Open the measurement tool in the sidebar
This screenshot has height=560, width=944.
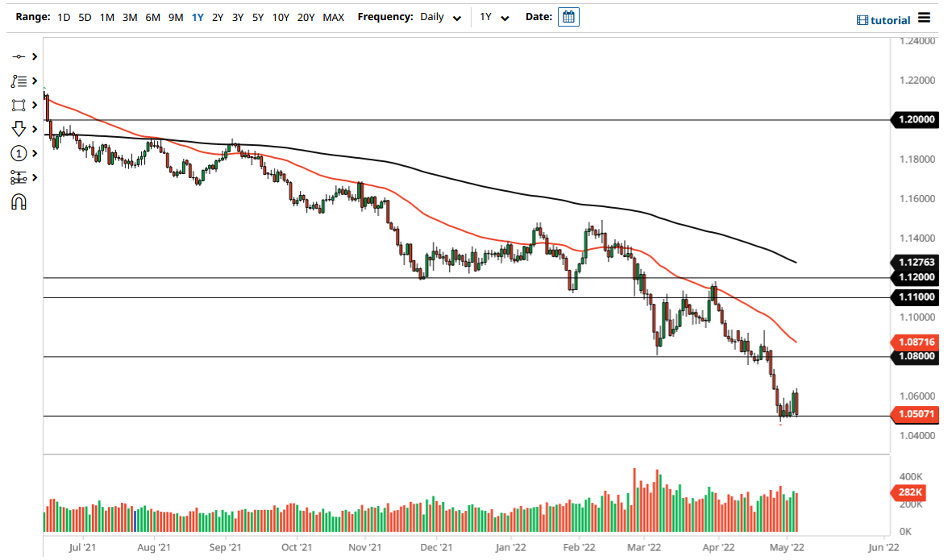pyautogui.click(x=18, y=176)
